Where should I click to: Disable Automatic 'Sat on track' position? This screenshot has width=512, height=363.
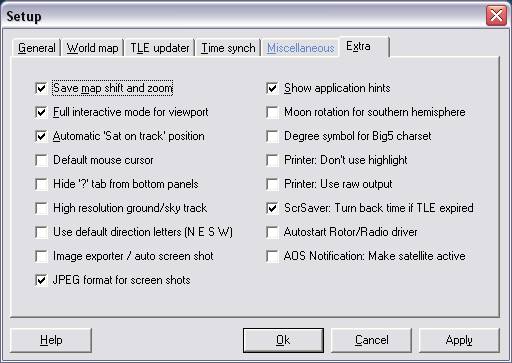41,136
